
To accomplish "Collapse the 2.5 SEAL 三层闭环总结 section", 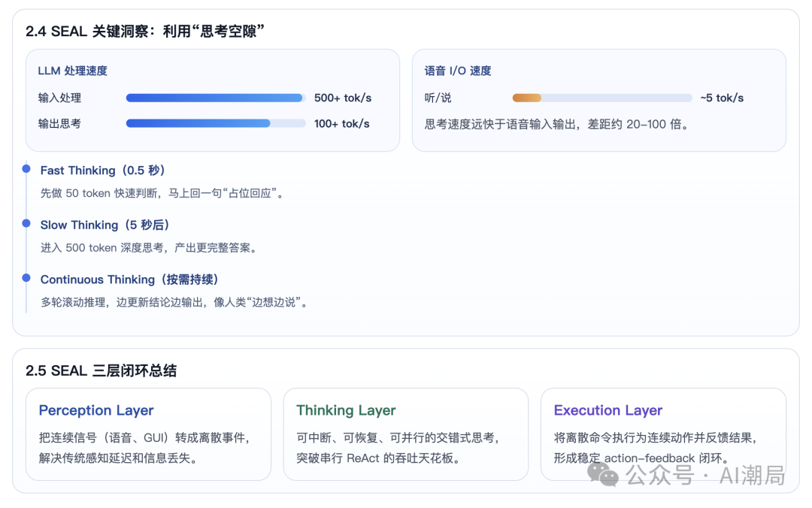I will point(104,370).
